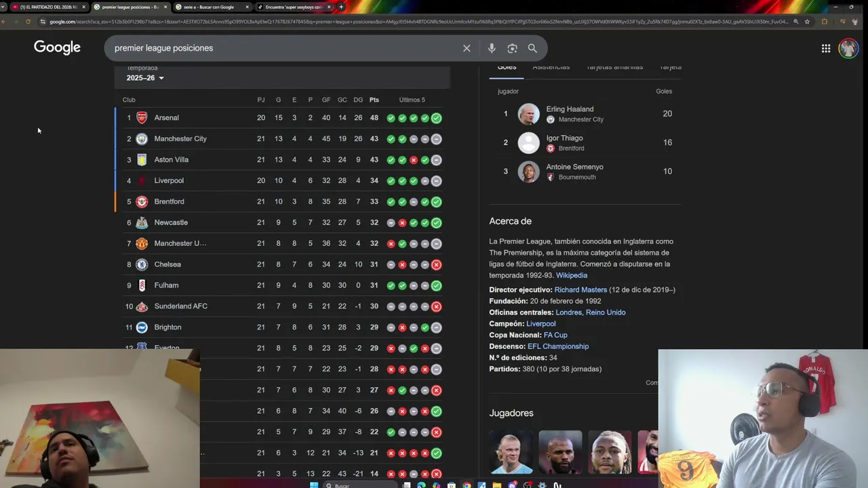Click Arsenal's most recent result checkmark

point(436,118)
